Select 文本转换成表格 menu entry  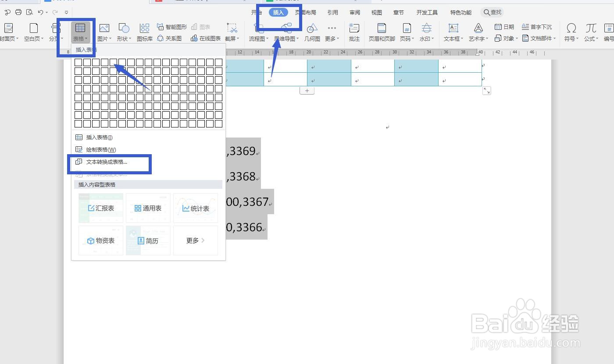(107, 162)
